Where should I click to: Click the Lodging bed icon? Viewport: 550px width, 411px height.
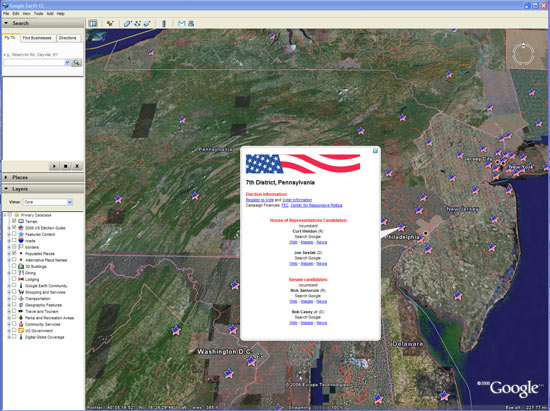pyautogui.click(x=21, y=279)
